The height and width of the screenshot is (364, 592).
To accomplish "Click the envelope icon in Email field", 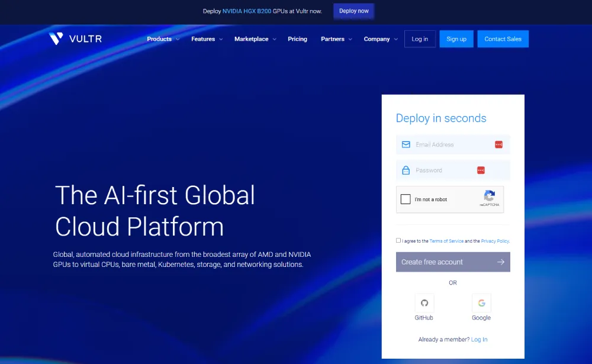I will 406,144.
